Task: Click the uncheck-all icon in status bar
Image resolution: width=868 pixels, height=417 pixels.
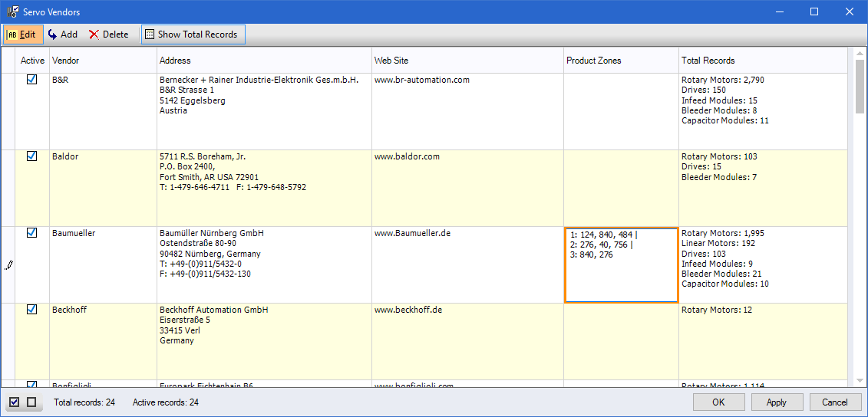Action: coord(31,402)
